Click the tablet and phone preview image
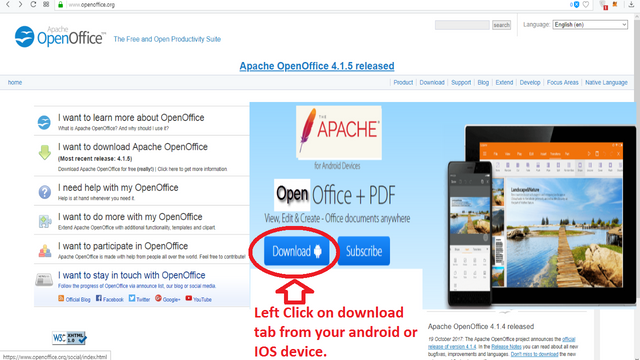Viewport: 640px width, 360px height. pos(542,216)
